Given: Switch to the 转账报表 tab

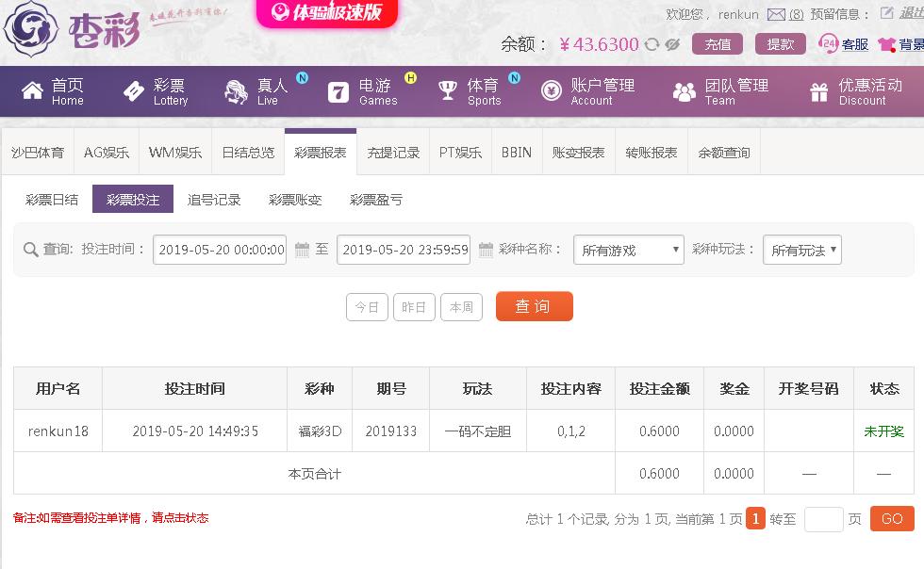Looking at the screenshot, I should click(x=652, y=153).
